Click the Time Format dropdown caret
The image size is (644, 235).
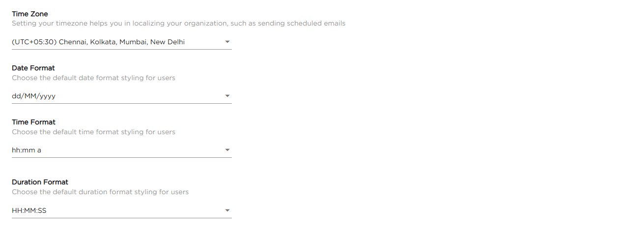(227, 150)
